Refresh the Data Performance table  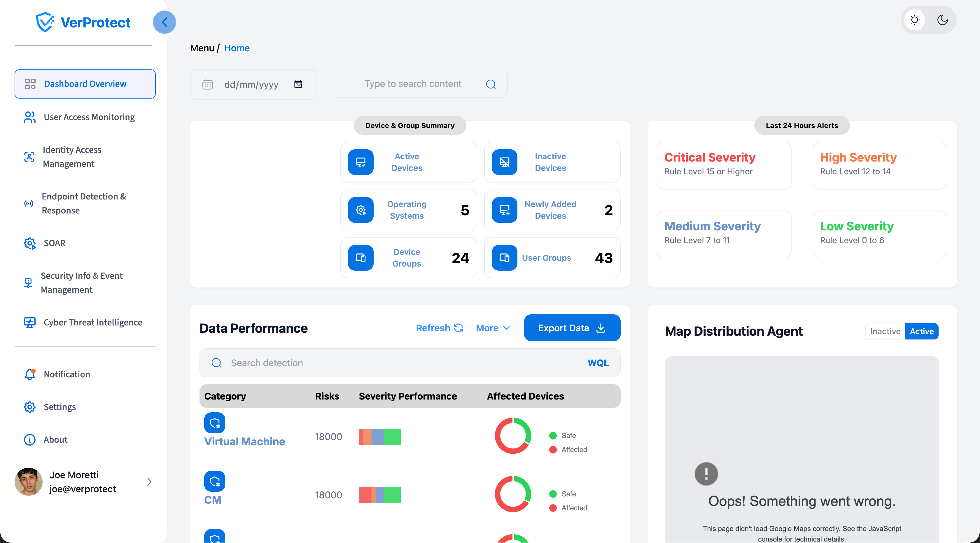tap(440, 328)
